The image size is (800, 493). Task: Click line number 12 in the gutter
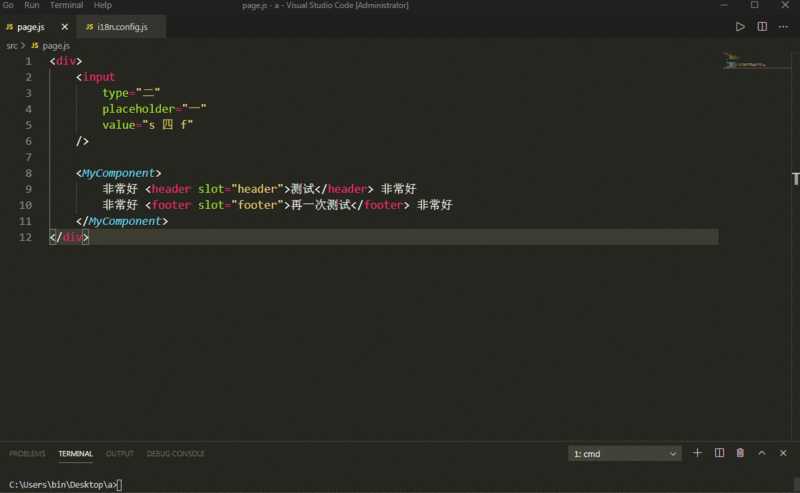click(26, 237)
